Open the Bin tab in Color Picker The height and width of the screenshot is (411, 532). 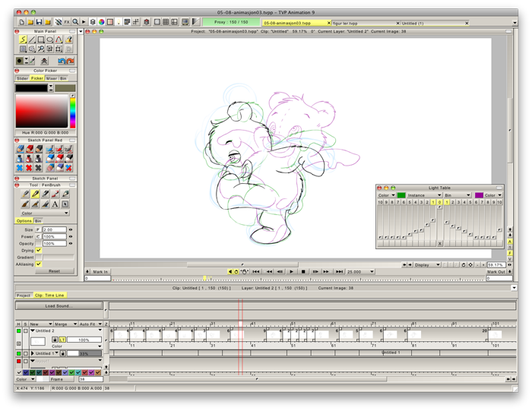tap(63, 78)
